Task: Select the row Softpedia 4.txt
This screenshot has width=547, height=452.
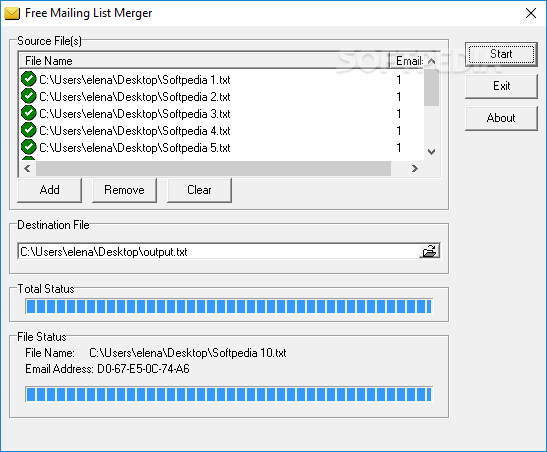Action: (222, 131)
